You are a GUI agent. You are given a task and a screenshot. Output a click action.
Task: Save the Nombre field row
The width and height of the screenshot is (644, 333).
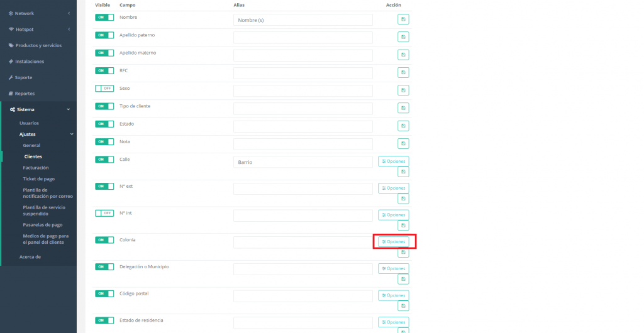403,19
